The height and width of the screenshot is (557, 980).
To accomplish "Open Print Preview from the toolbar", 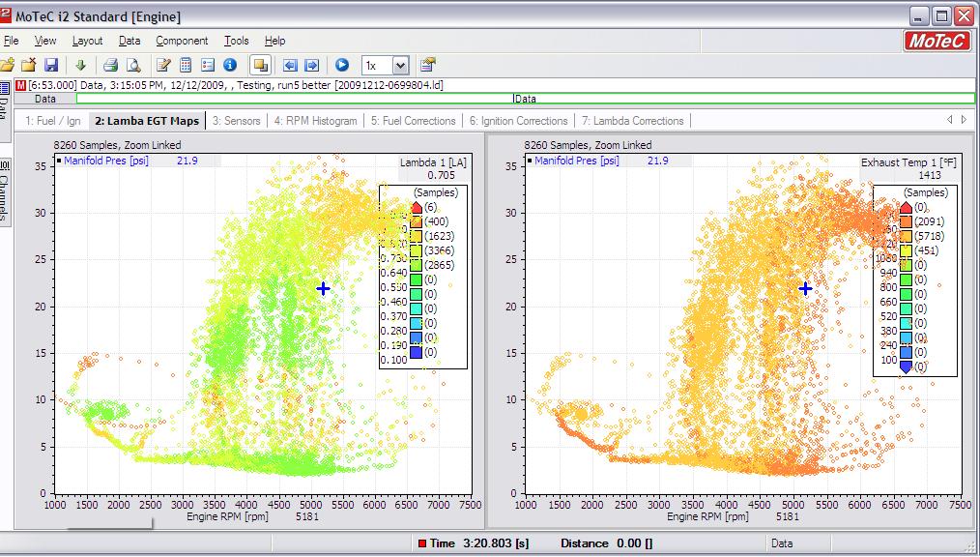I will pyautogui.click(x=133, y=65).
